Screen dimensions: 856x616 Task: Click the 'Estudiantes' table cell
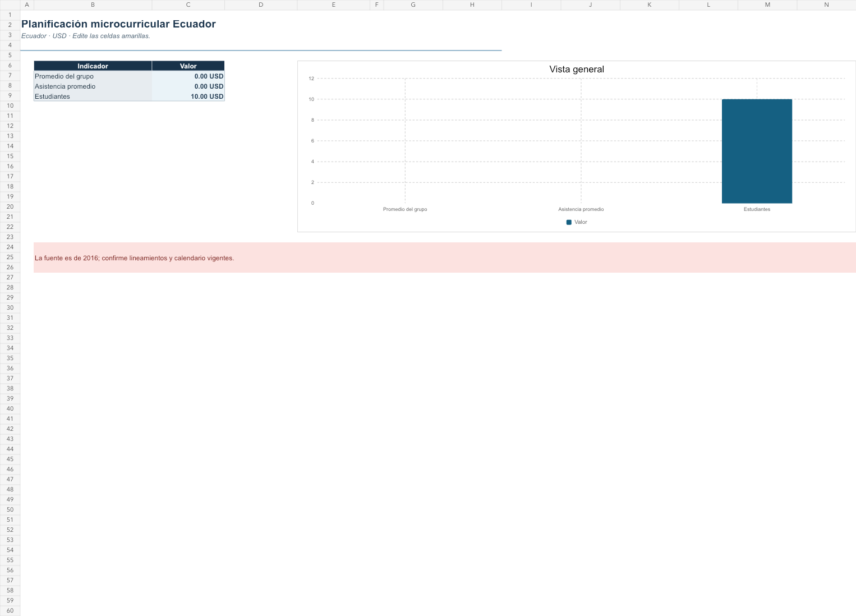point(93,96)
